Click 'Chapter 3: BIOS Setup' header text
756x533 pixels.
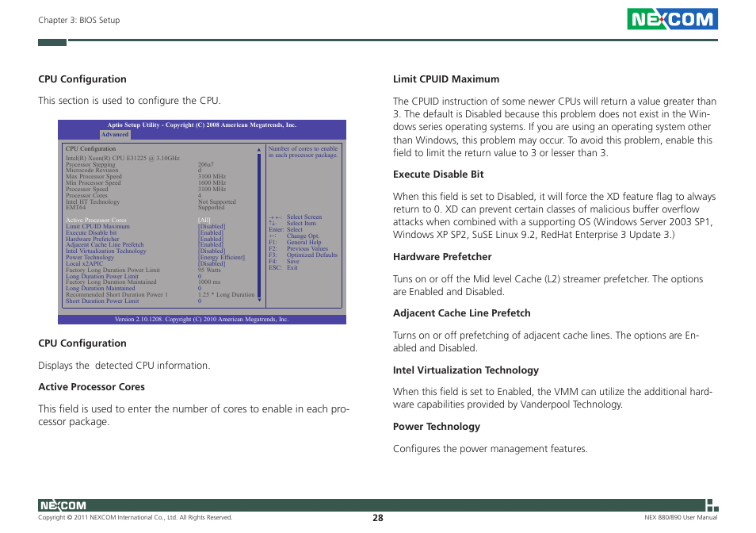pyautogui.click(x=79, y=21)
